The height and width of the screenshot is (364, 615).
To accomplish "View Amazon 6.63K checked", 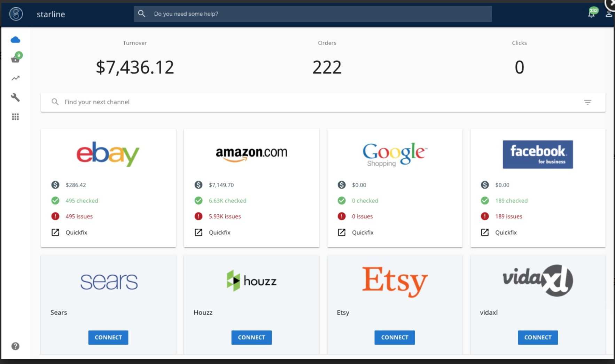I will pyautogui.click(x=227, y=201).
